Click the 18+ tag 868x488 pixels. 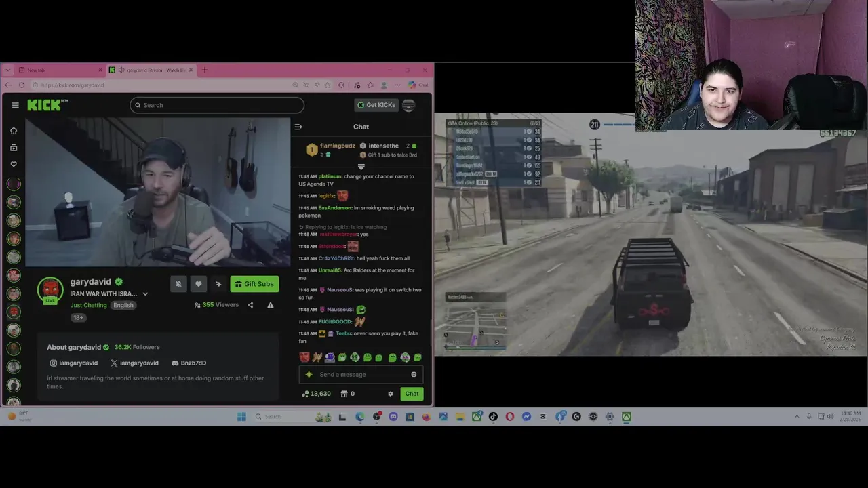(79, 317)
